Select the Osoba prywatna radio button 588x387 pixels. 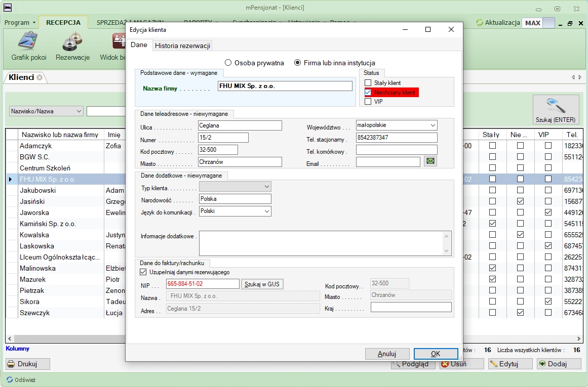pyautogui.click(x=228, y=63)
